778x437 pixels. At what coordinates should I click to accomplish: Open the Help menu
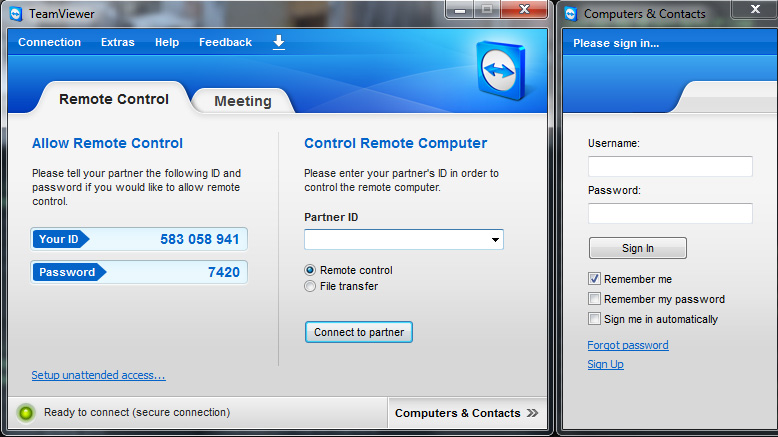(x=167, y=42)
